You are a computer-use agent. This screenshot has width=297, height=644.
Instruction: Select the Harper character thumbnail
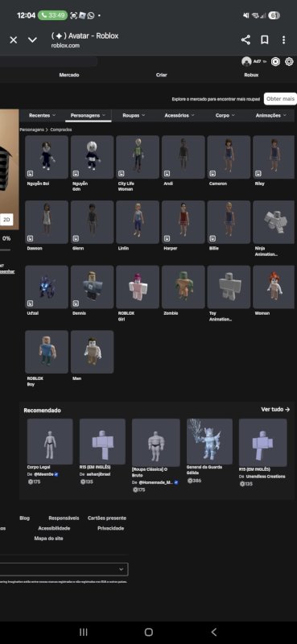point(184,222)
